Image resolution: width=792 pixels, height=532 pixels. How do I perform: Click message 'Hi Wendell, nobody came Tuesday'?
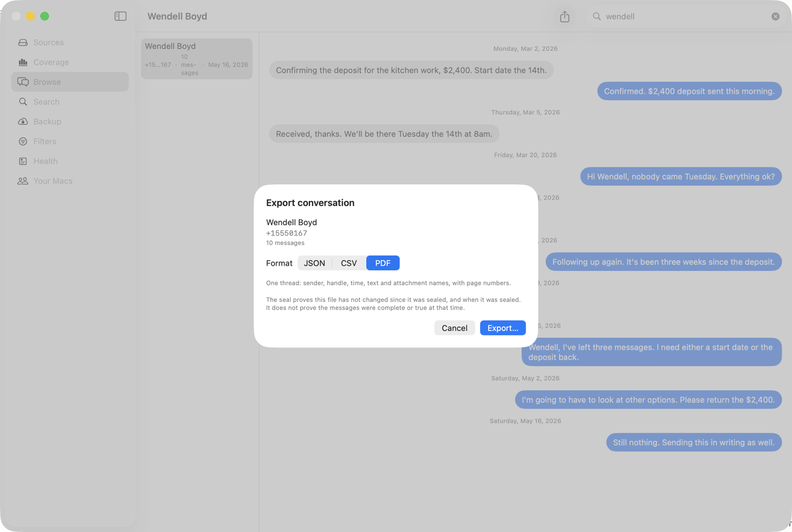coord(681,177)
